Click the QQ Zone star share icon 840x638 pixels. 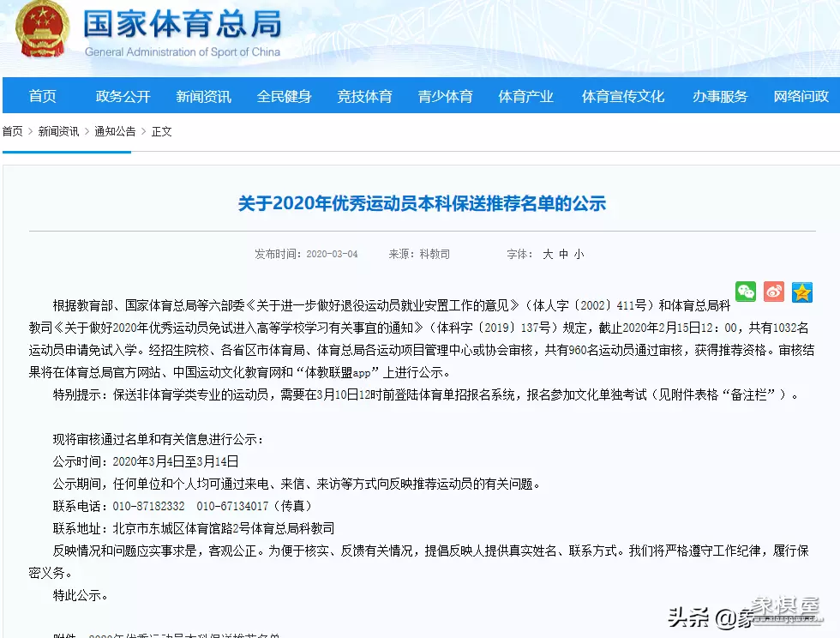click(x=802, y=292)
